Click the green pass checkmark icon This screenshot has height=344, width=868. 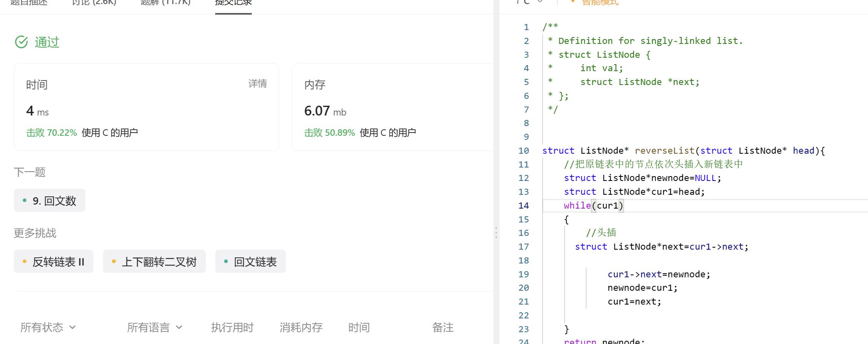tap(22, 42)
